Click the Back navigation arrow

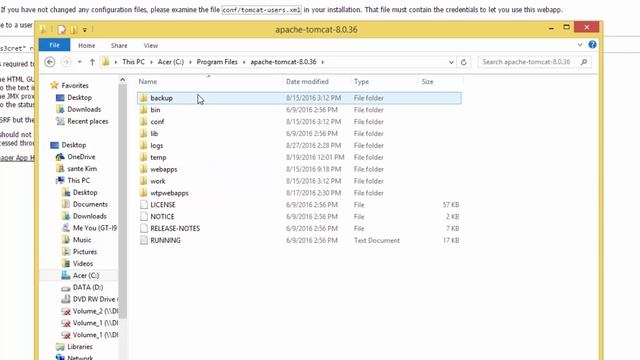(x=50, y=62)
